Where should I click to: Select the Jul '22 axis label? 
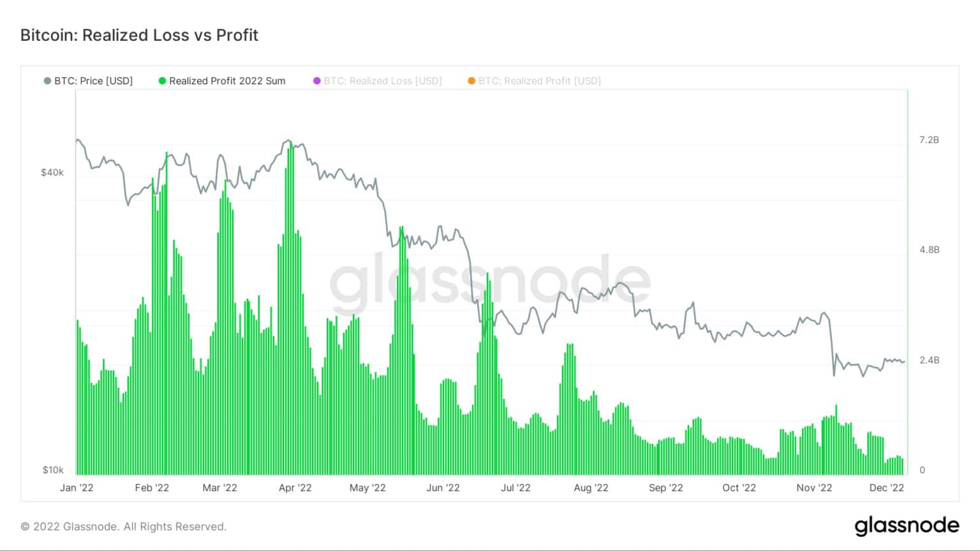click(516, 488)
